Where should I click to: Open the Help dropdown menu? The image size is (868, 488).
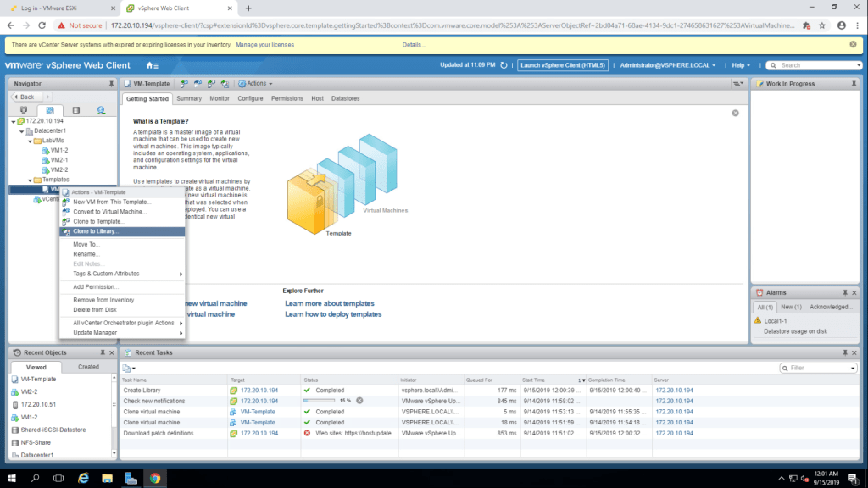point(743,65)
